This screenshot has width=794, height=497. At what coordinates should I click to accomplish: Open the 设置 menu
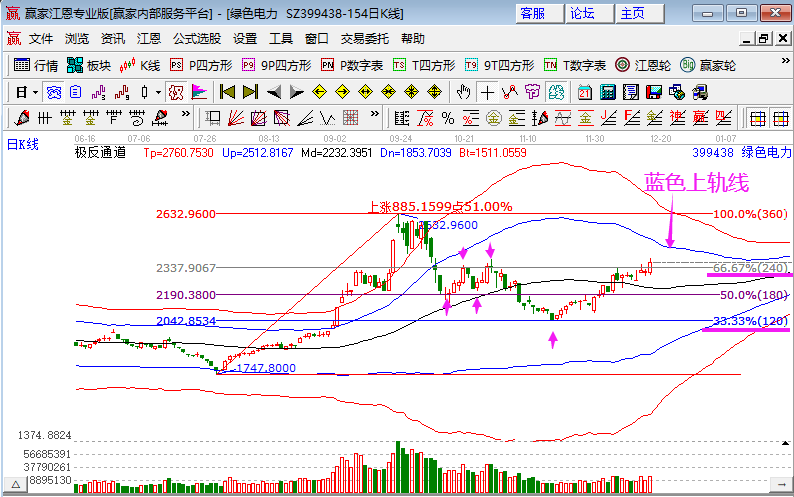pos(245,39)
